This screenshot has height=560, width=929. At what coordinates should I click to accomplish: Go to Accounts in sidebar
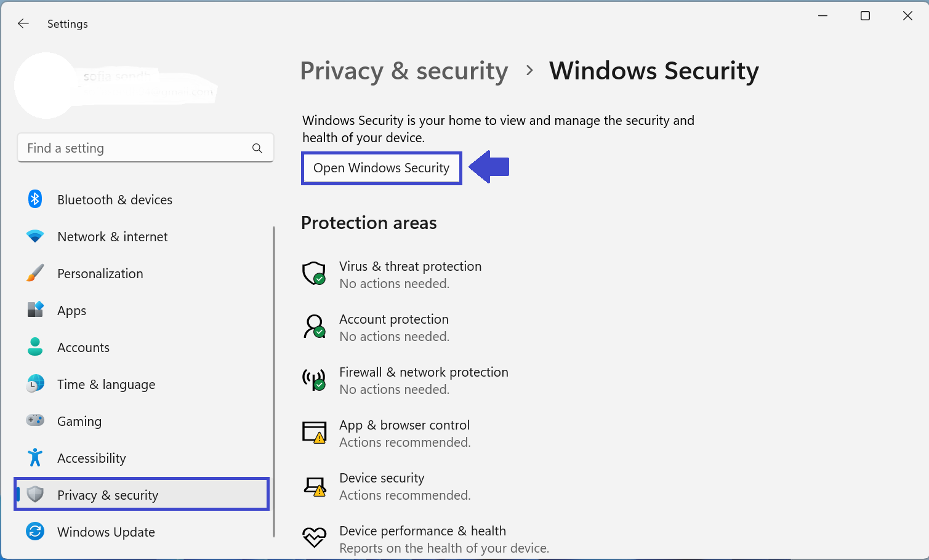[83, 348]
